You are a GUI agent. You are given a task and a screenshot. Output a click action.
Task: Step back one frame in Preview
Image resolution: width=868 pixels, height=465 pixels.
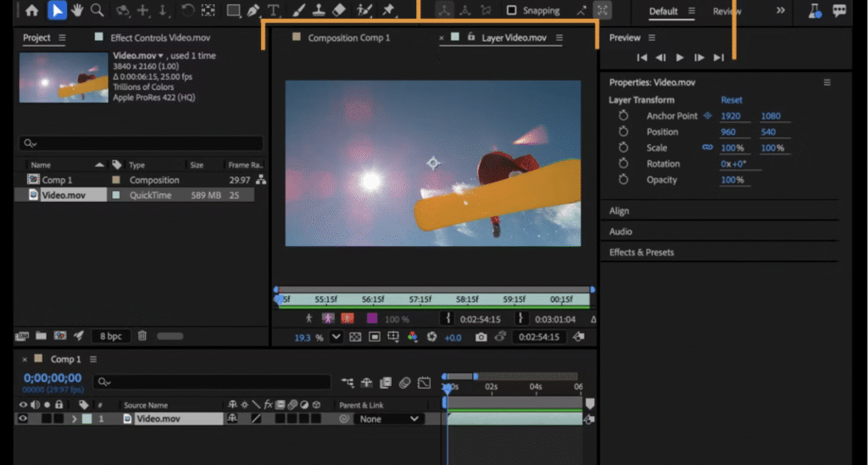[660, 57]
